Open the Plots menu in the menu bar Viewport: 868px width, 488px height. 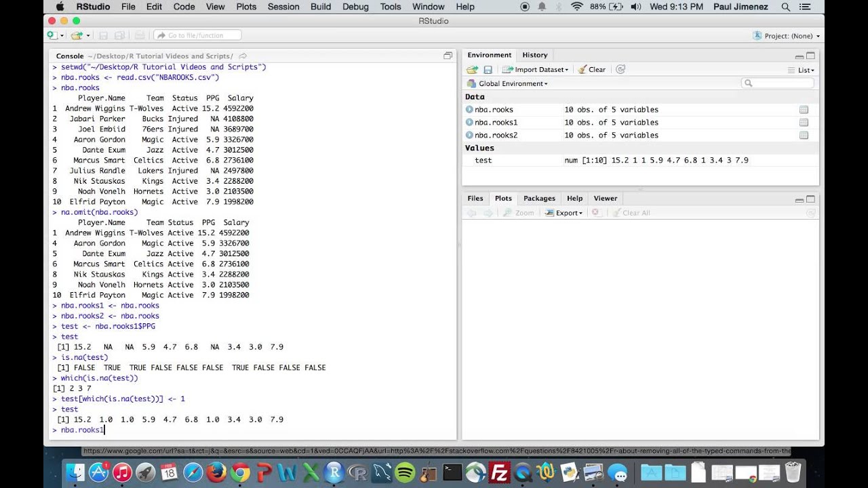pyautogui.click(x=246, y=7)
